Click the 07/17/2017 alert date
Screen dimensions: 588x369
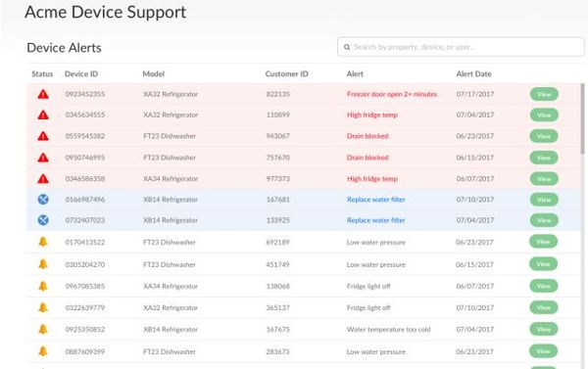pos(475,94)
